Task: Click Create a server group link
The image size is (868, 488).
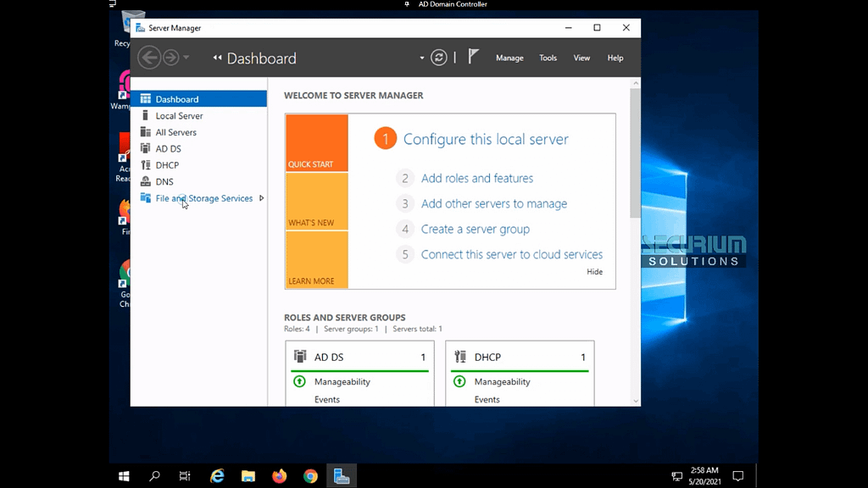Action: pyautogui.click(x=475, y=229)
